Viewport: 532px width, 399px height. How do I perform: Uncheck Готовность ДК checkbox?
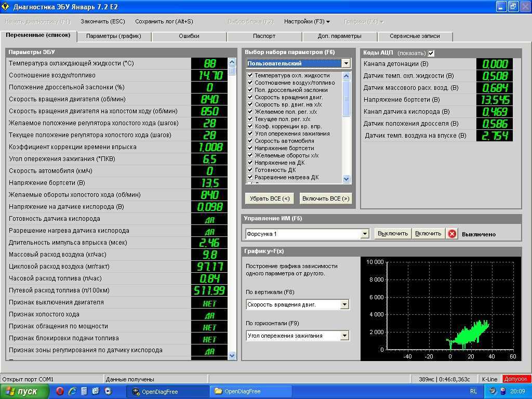click(x=250, y=170)
